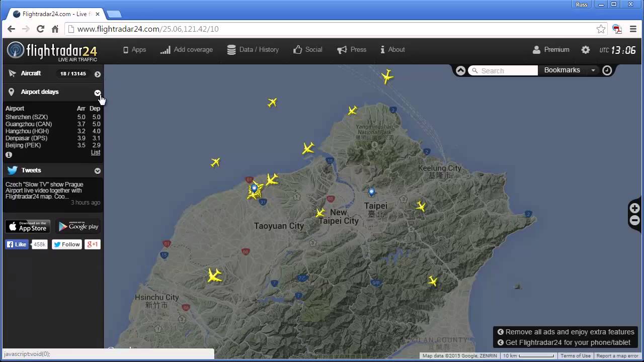The width and height of the screenshot is (644, 362).
Task: Click the playback history clock icon
Action: click(x=607, y=70)
